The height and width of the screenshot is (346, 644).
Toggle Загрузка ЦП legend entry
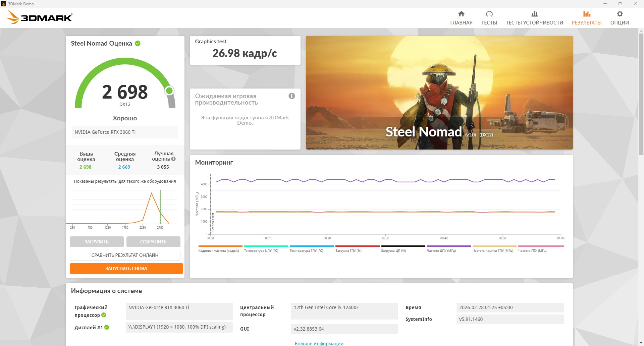403,248
